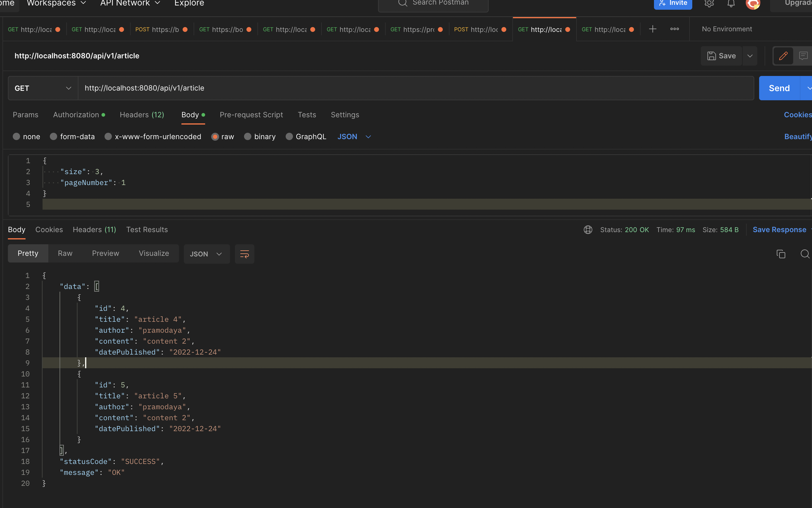Open the comments panel icon
812x508 pixels.
pos(803,56)
